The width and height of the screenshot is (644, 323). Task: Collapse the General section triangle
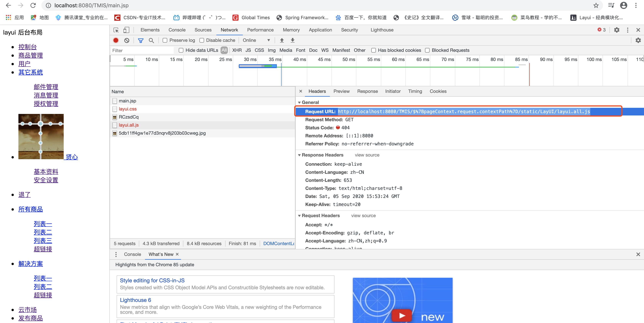pos(299,102)
